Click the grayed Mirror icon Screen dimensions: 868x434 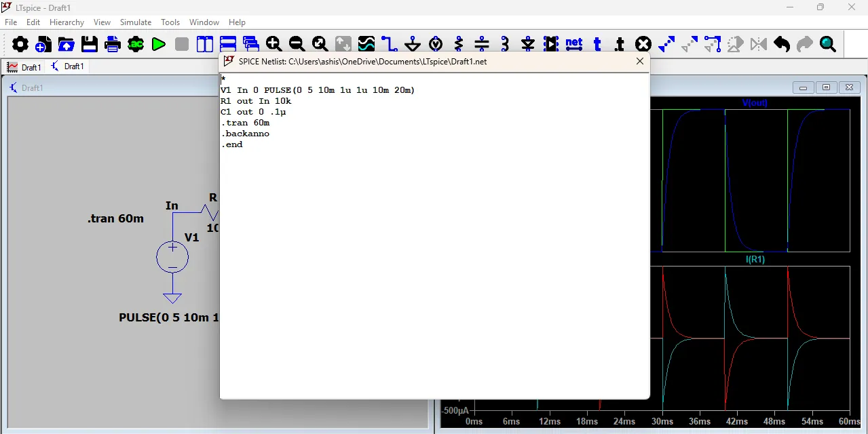pos(759,44)
